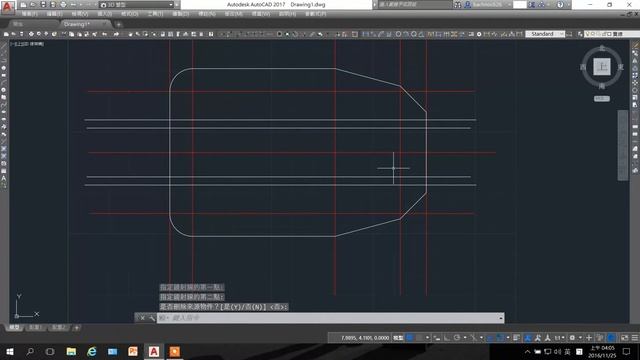The height and width of the screenshot is (360, 640).
Task: Select the Rectangle tool in the Draw toolbar
Action: (x=4, y=75)
